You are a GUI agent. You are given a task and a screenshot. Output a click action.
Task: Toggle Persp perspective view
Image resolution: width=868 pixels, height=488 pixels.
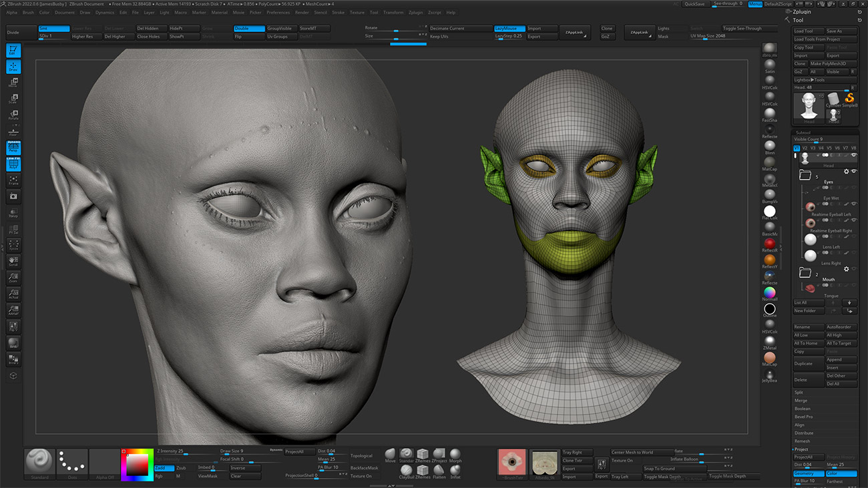click(x=13, y=148)
